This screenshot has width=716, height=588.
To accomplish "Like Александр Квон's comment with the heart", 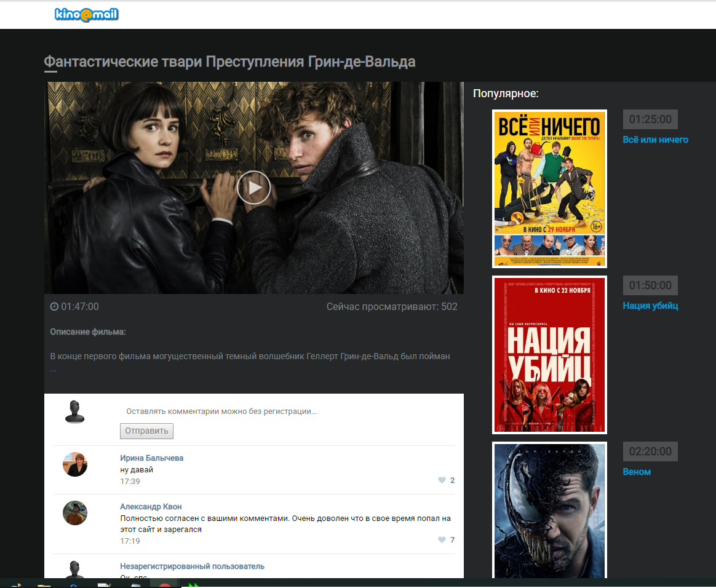I will (442, 539).
